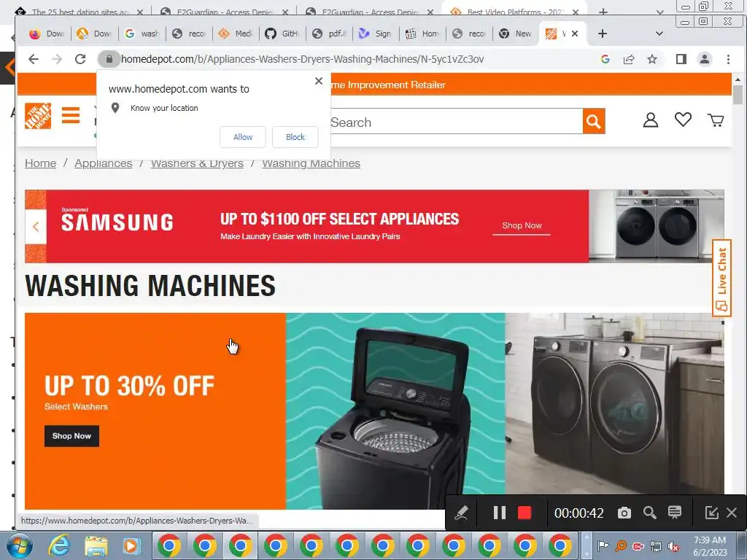The height and width of the screenshot is (560, 747).
Task: Open the Washers & Dryers breadcrumb
Action: click(x=197, y=163)
